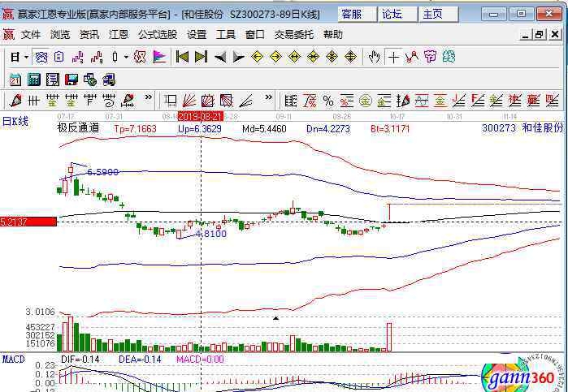This screenshot has height=392, width=568.
Task: Click the circled 金 icon
Action: (x=366, y=101)
